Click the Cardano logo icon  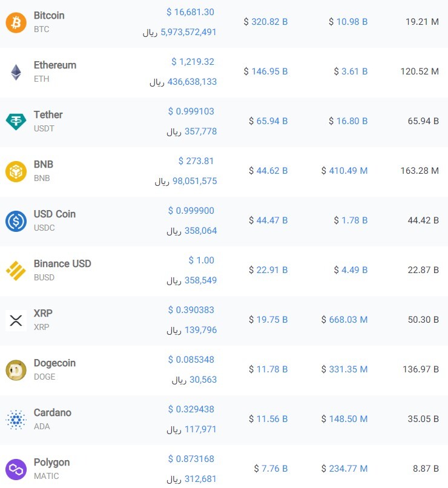[16, 420]
